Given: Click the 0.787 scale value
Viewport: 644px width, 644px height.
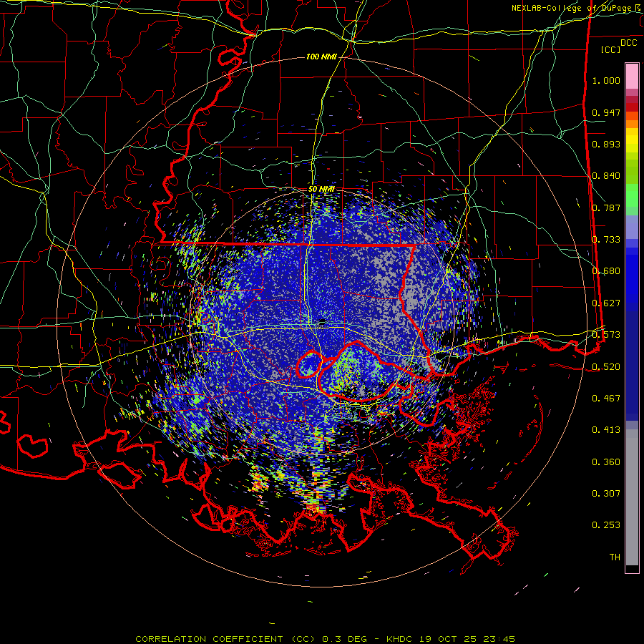Looking at the screenshot, I should (606, 208).
